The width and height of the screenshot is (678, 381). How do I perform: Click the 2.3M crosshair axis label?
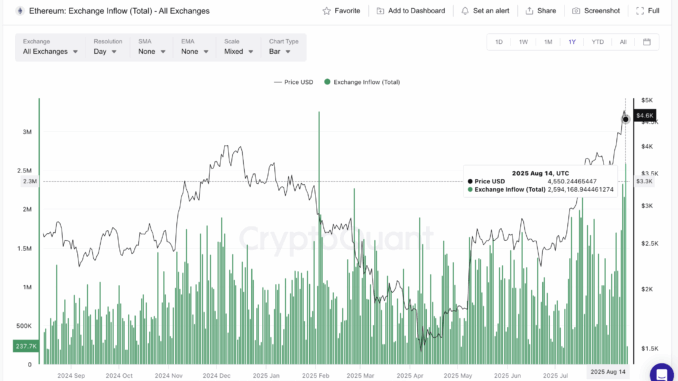coord(29,181)
